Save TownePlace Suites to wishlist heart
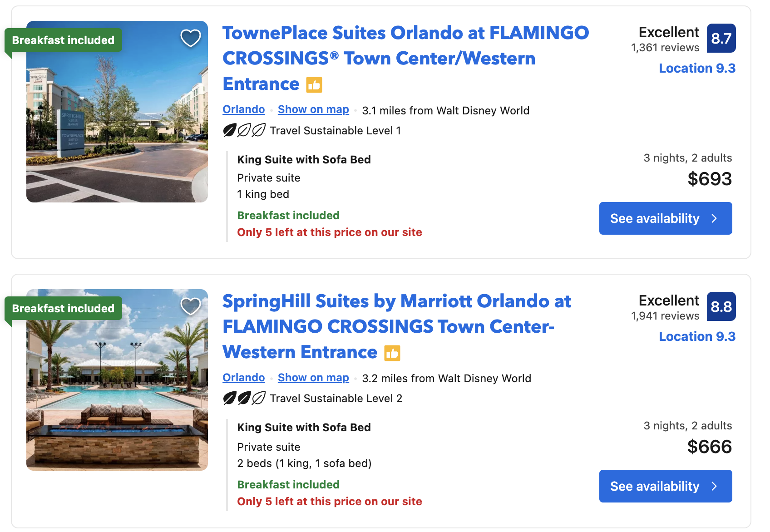Image resolution: width=770 pixels, height=532 pixels. [191, 38]
